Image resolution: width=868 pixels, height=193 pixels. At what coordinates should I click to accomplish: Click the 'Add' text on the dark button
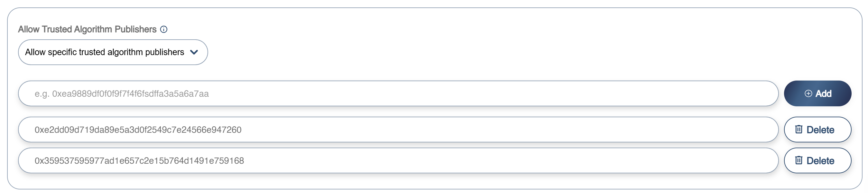(x=823, y=93)
